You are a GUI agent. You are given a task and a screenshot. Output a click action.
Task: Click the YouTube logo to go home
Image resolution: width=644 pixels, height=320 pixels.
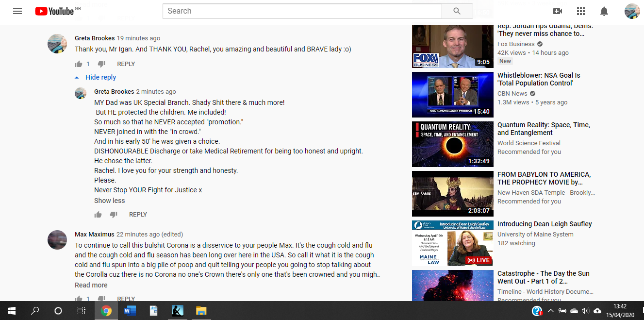tap(54, 11)
